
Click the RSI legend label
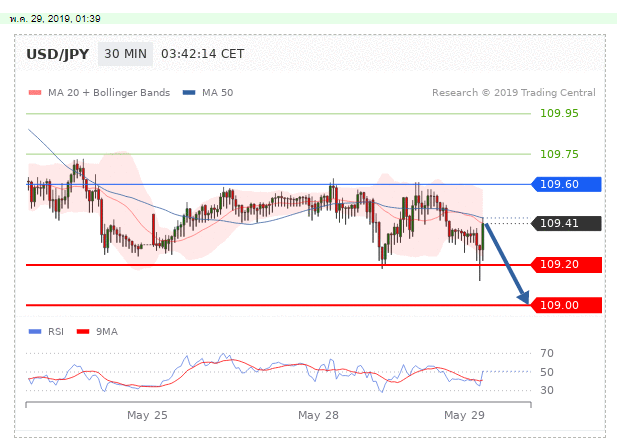point(56,332)
